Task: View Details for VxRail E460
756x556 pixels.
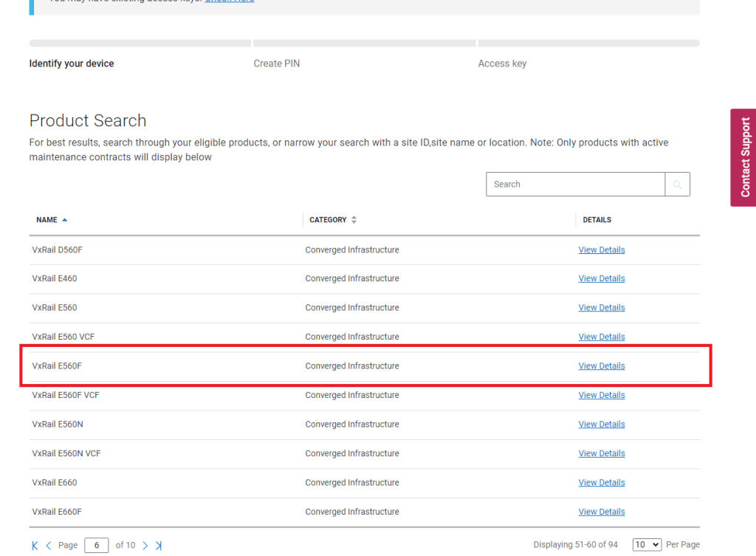Action: point(601,279)
